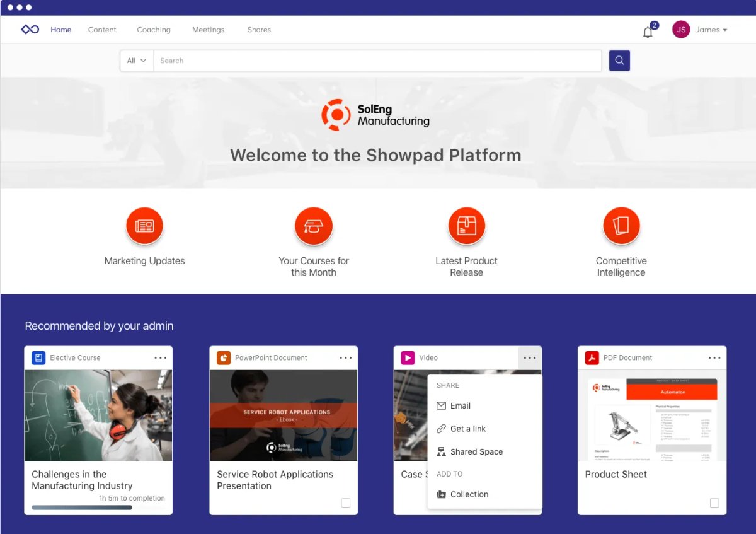Click the Marketing Updates label
The height and width of the screenshot is (534, 756).
(145, 261)
